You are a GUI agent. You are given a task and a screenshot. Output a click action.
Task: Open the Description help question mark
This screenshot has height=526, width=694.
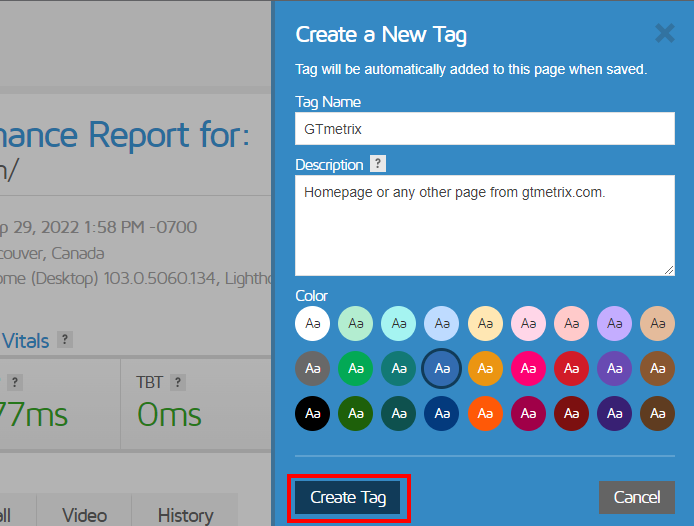coord(378,163)
